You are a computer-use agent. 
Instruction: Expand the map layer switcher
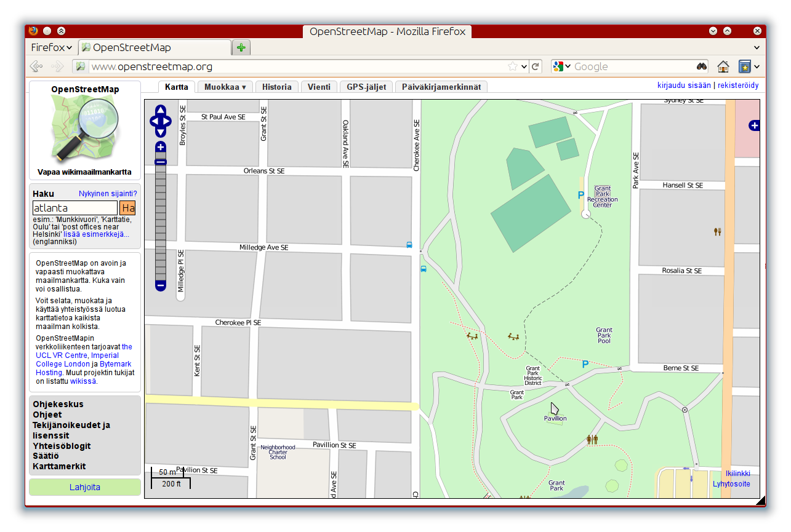click(x=754, y=125)
